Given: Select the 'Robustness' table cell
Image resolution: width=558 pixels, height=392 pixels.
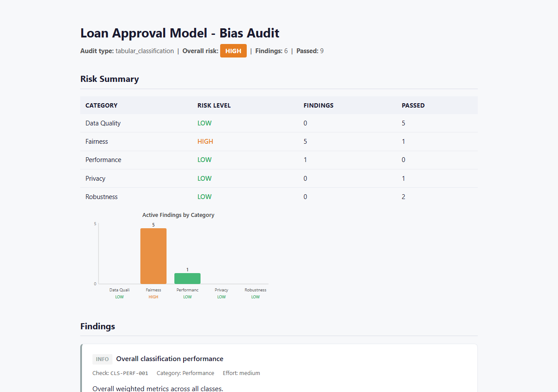Looking at the screenshot, I should [x=102, y=197].
